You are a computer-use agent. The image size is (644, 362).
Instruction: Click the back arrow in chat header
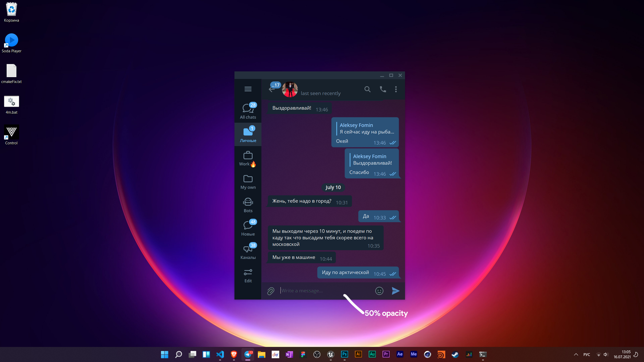click(x=272, y=89)
